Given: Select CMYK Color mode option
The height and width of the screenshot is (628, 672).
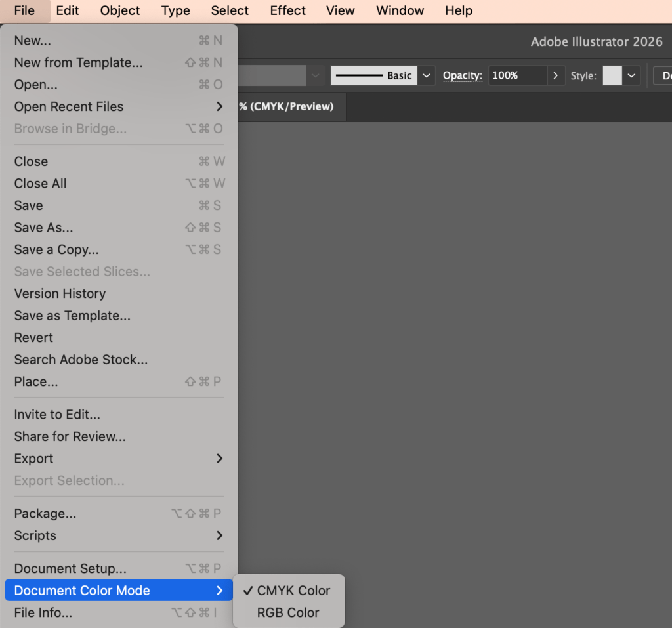Looking at the screenshot, I should click(293, 591).
